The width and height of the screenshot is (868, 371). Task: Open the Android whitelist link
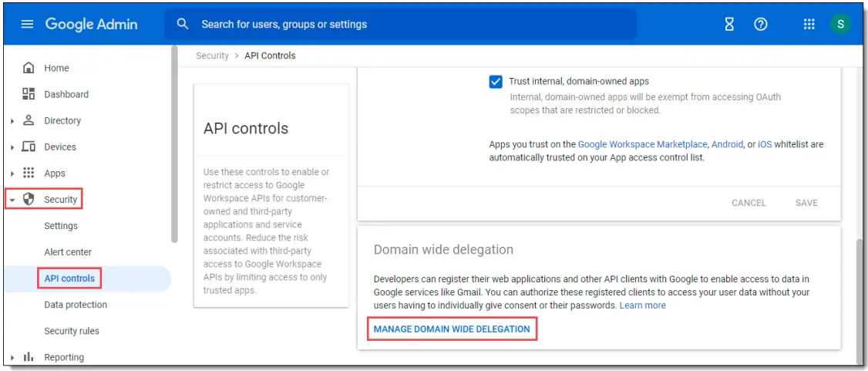coord(727,144)
